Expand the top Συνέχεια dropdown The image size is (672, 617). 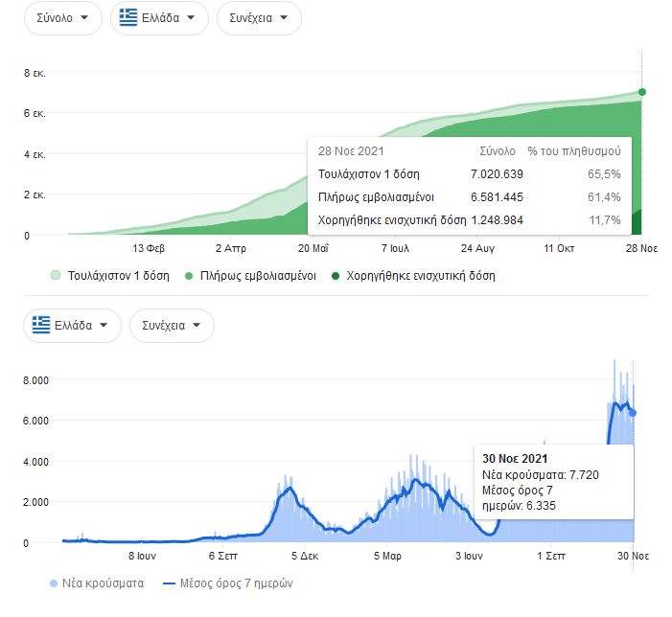(x=259, y=18)
